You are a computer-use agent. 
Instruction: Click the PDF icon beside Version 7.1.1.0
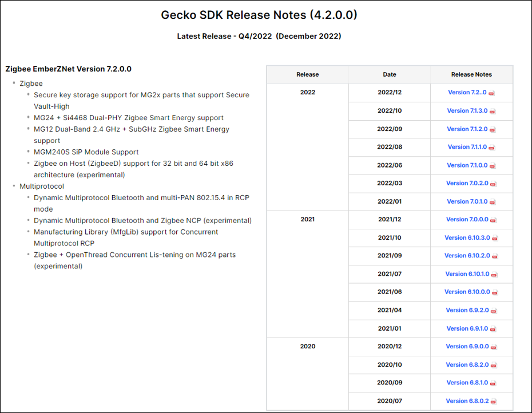pyautogui.click(x=491, y=148)
